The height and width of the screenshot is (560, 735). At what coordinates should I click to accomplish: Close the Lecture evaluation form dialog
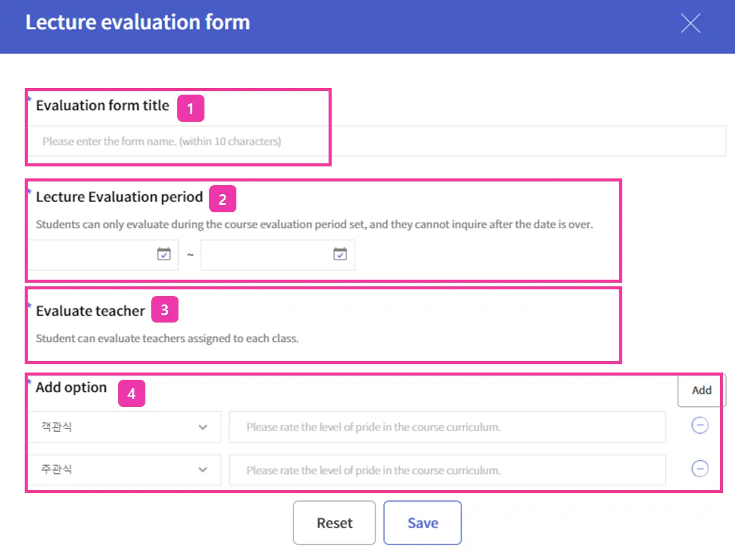[690, 24]
